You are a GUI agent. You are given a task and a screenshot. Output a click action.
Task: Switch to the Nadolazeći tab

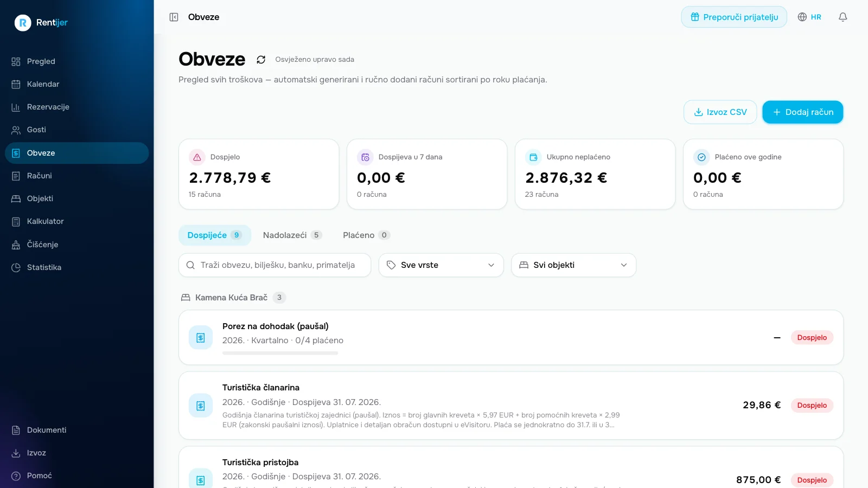[292, 235]
